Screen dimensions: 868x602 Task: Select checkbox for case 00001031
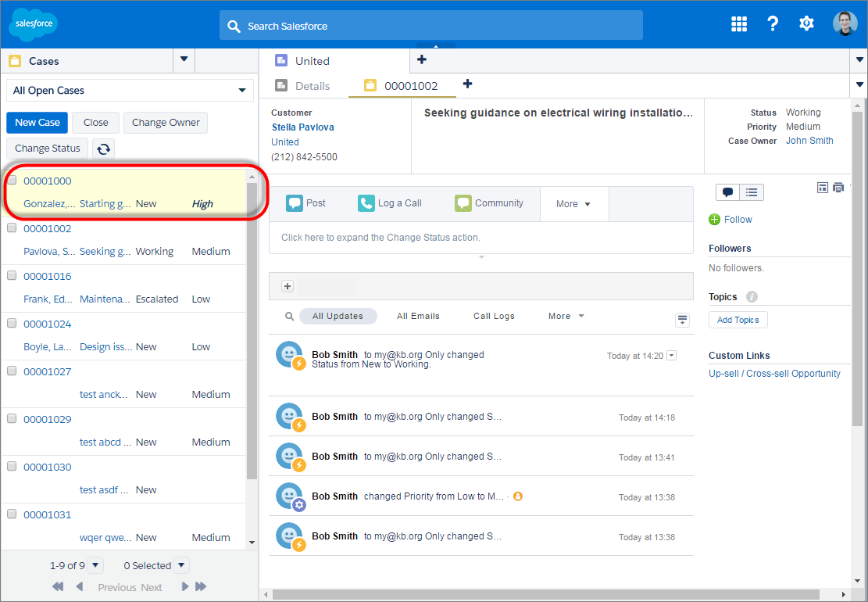[x=12, y=514]
